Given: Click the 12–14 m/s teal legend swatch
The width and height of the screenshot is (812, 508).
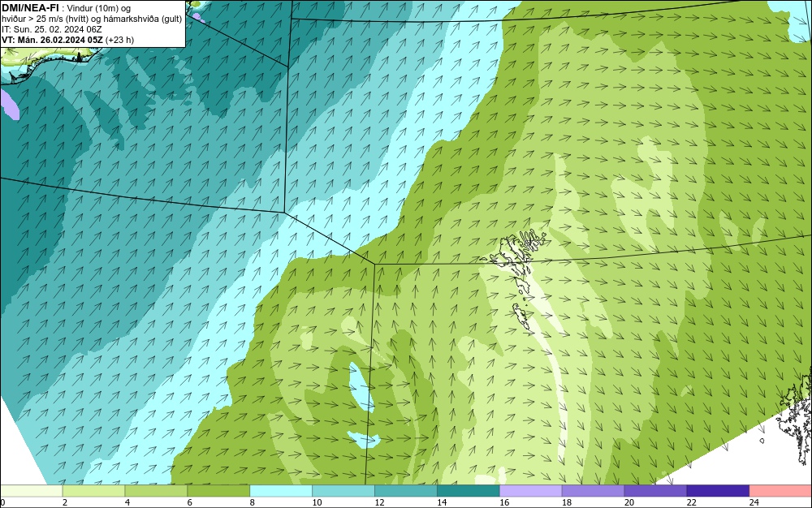Looking at the screenshot, I should coord(406,491).
